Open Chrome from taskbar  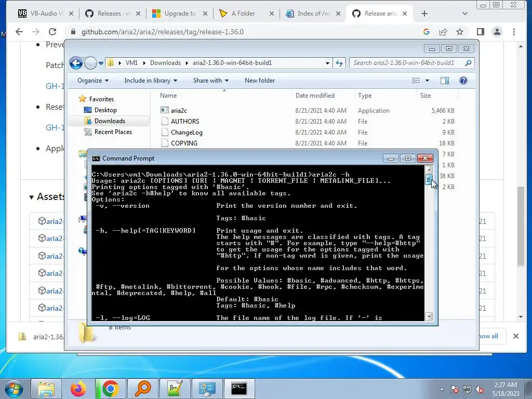coord(110,389)
